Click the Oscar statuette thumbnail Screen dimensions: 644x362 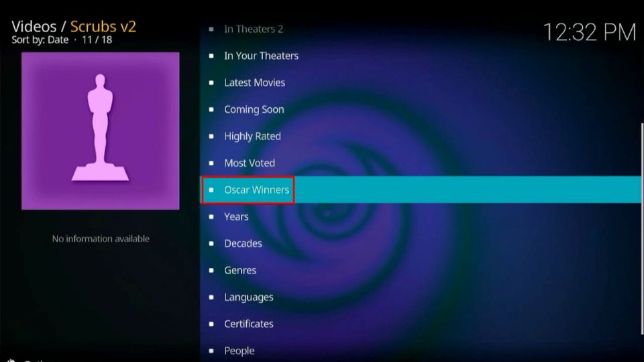(100, 131)
